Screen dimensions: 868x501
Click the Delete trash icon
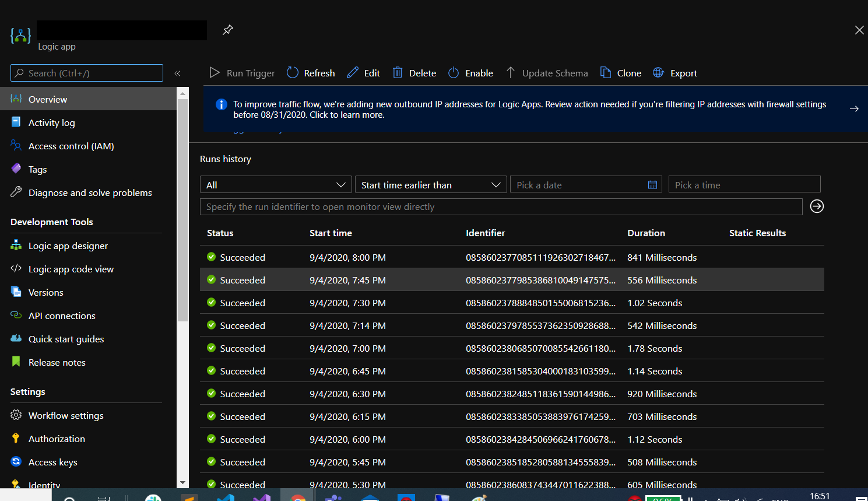(398, 73)
